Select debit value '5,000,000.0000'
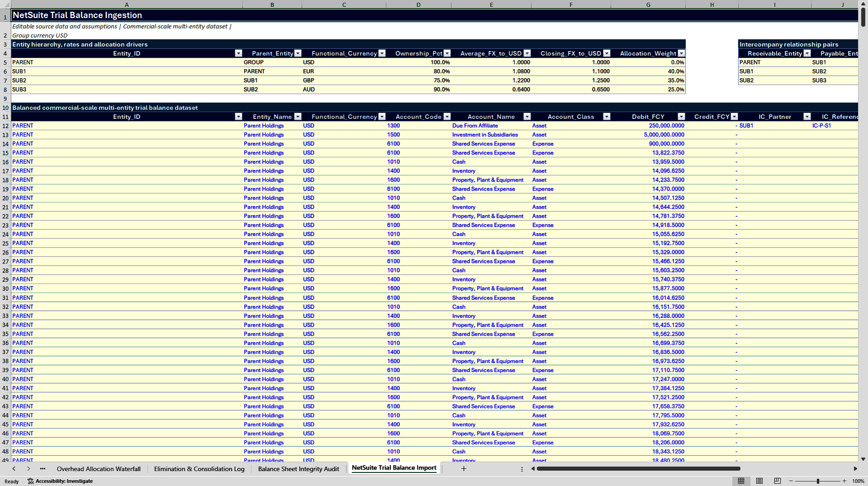 tap(648, 135)
